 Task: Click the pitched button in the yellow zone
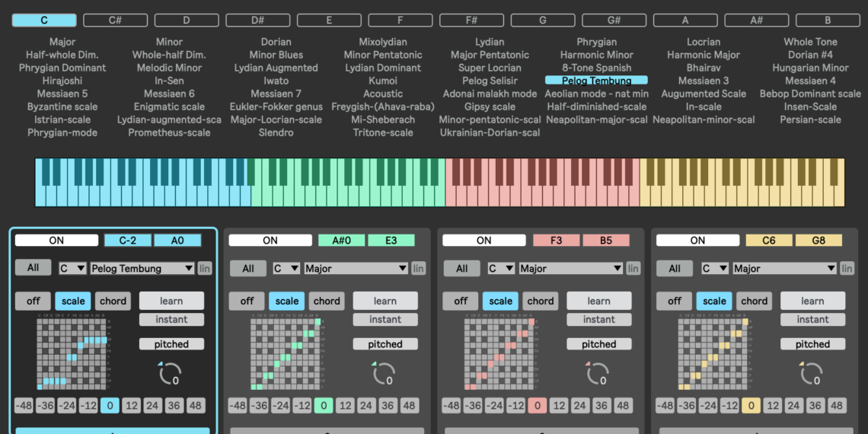[x=812, y=344]
